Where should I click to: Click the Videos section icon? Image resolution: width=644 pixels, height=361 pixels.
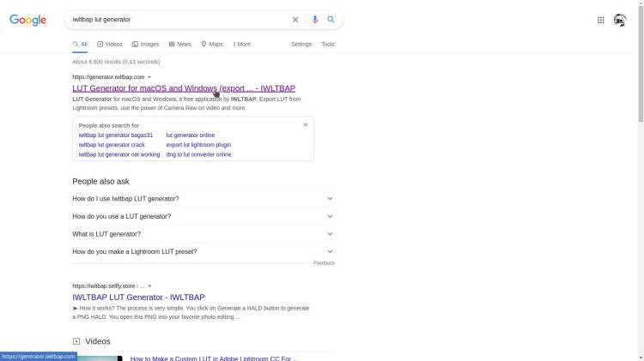[76, 341]
